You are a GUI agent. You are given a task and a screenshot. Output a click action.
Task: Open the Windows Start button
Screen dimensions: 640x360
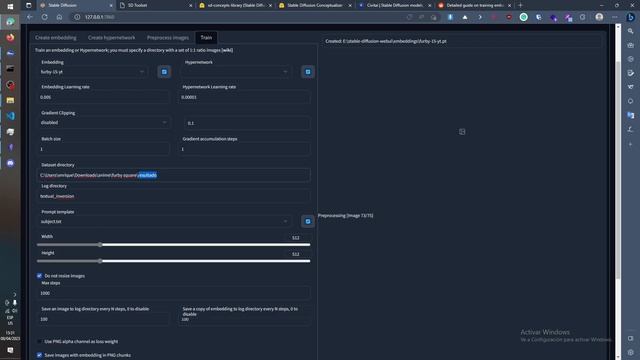tap(10, 6)
